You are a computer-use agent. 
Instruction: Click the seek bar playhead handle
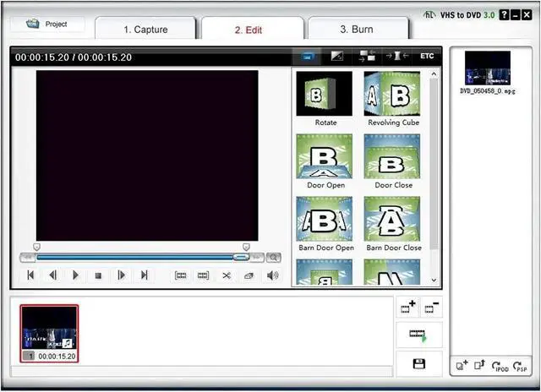pyautogui.click(x=241, y=257)
